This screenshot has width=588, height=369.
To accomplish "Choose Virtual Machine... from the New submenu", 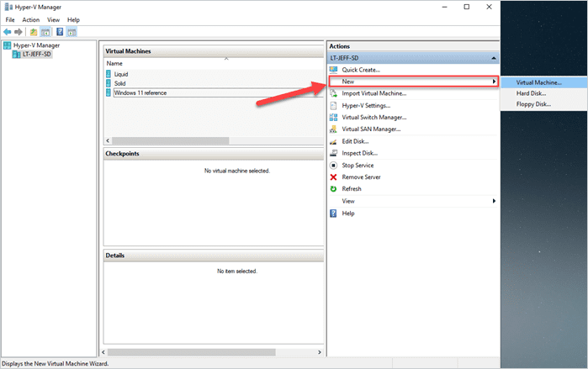I will [x=544, y=82].
